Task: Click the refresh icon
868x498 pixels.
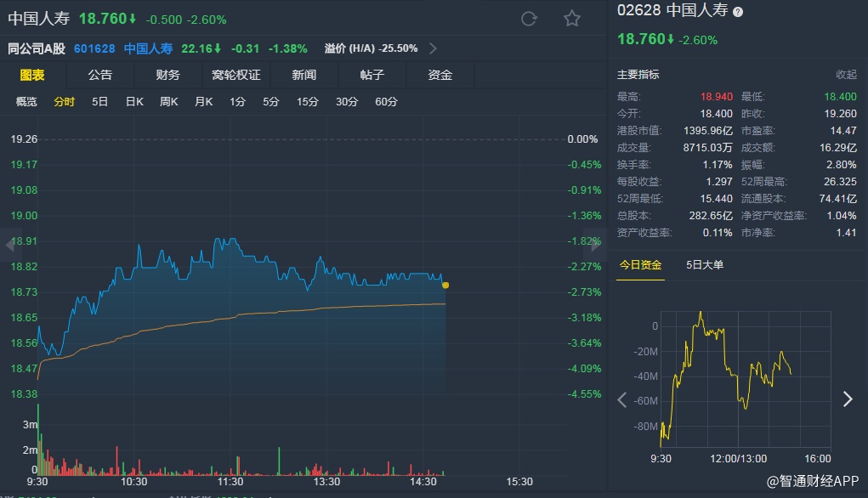Action: pos(529,19)
